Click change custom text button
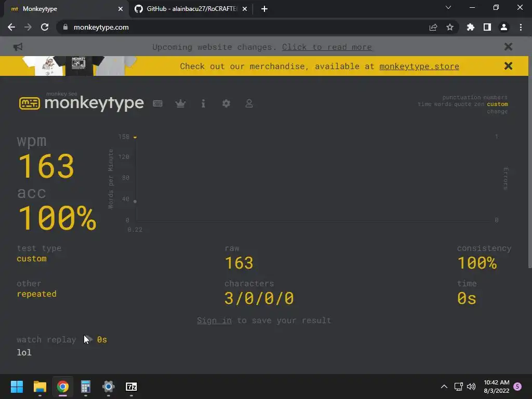 497,111
